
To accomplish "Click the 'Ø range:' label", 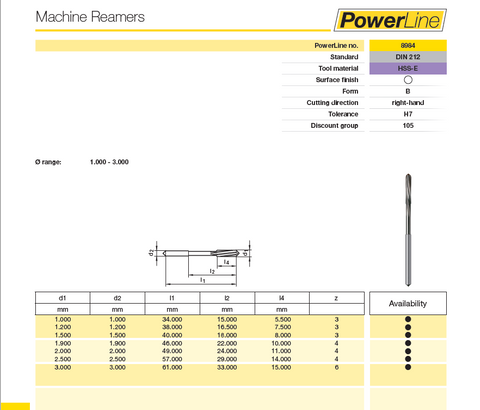I will point(48,162).
